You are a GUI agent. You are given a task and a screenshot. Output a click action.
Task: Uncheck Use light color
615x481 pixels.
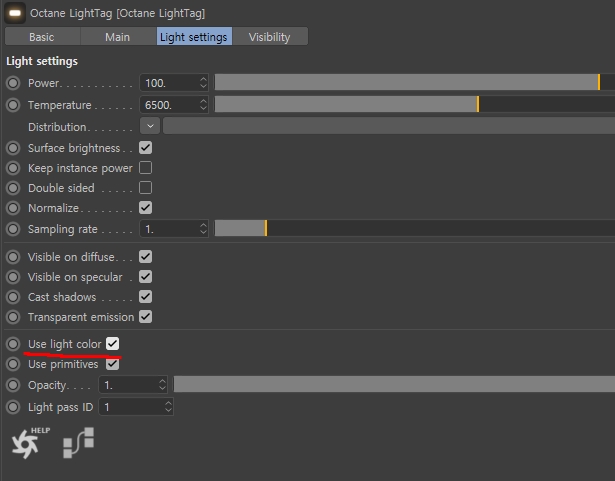[113, 344]
